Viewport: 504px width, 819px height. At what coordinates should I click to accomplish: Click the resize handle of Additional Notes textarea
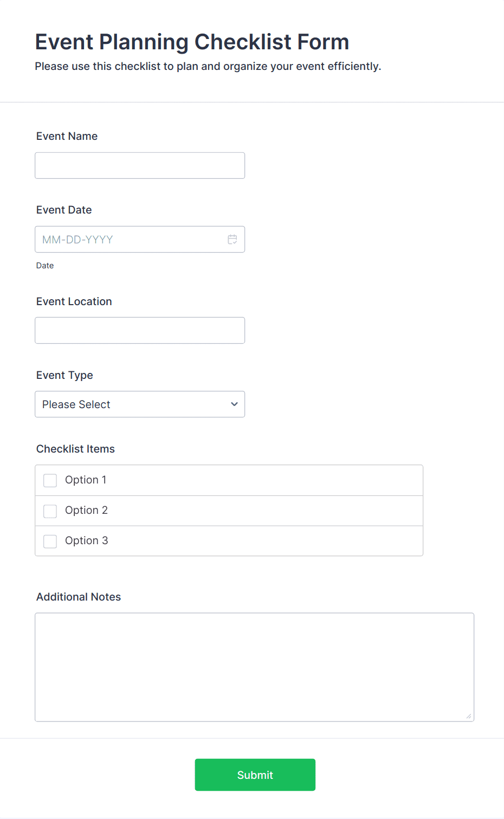[x=468, y=717]
